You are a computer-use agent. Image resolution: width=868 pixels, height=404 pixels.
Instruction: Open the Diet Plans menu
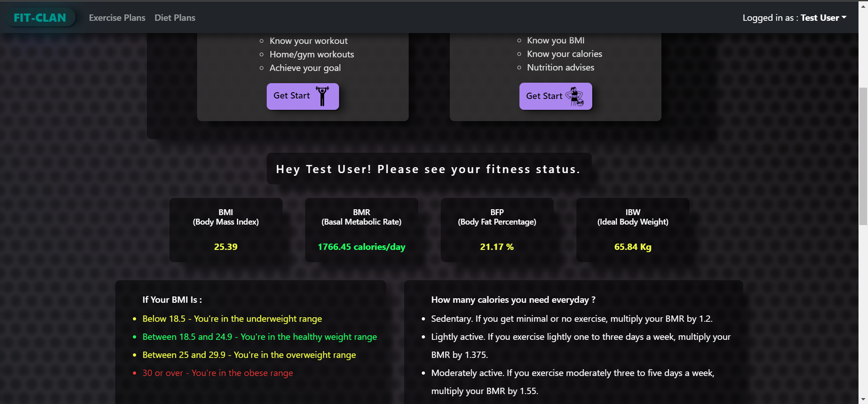(x=175, y=18)
